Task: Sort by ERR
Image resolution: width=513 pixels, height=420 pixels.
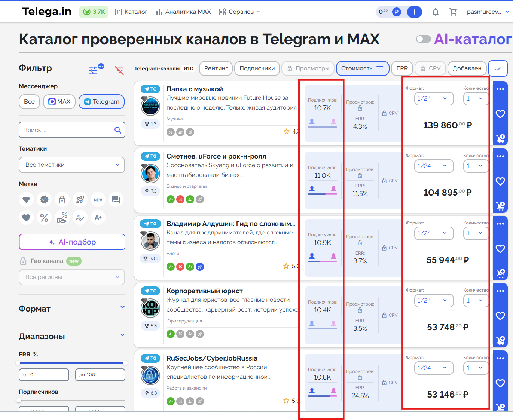Action: point(402,68)
